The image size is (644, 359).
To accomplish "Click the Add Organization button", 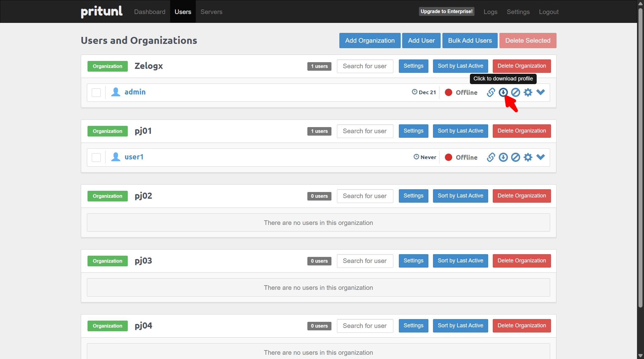I will coord(370,41).
